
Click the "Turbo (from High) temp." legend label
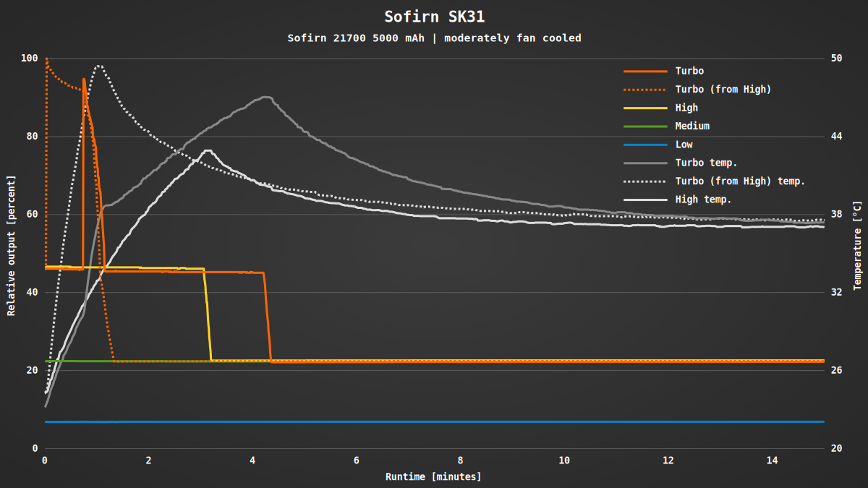tap(740, 181)
